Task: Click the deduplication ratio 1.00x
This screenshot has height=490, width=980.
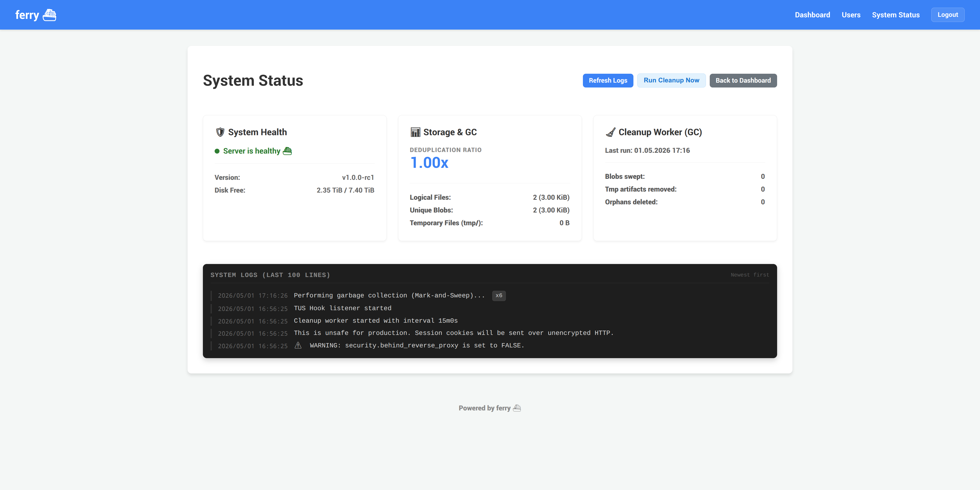Action: (x=429, y=163)
